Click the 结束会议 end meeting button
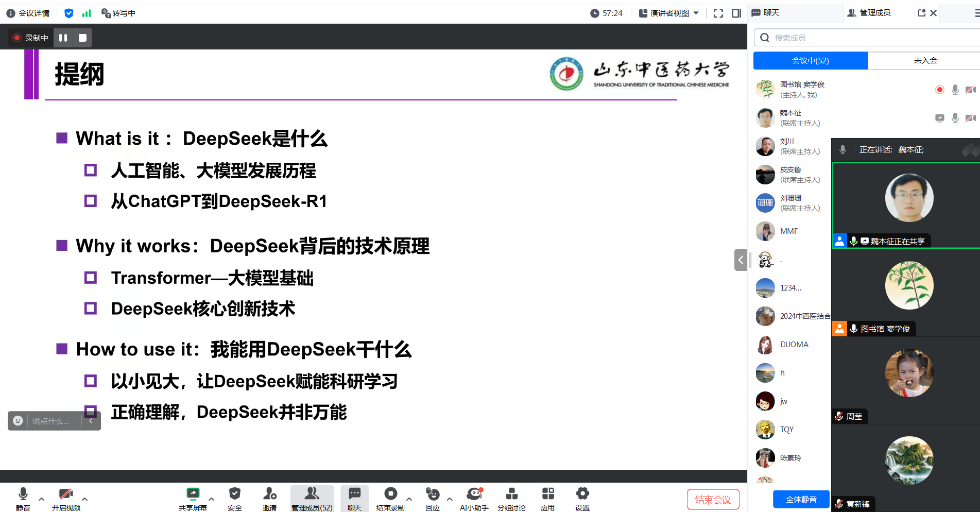This screenshot has width=980, height=512. point(713,500)
